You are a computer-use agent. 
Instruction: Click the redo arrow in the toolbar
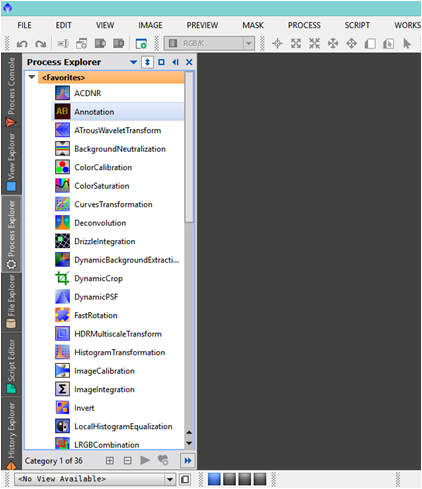tap(41, 44)
